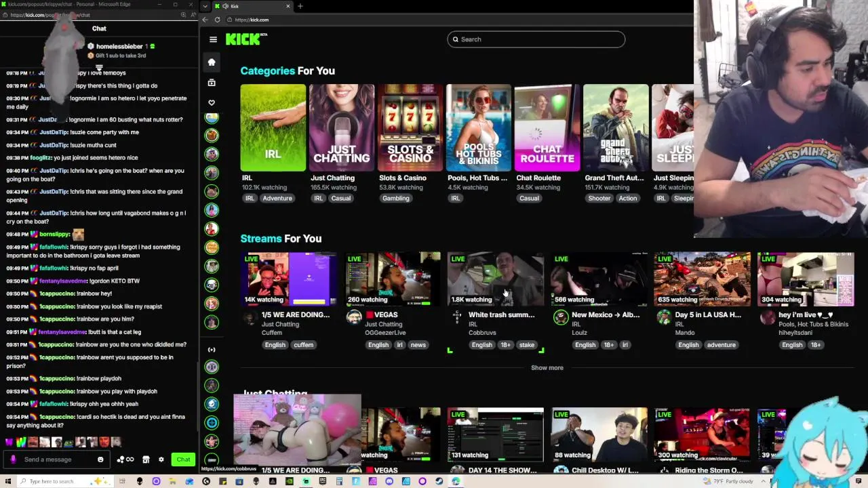Send message with green Chat button
The height and width of the screenshot is (488, 868).
pos(183,460)
